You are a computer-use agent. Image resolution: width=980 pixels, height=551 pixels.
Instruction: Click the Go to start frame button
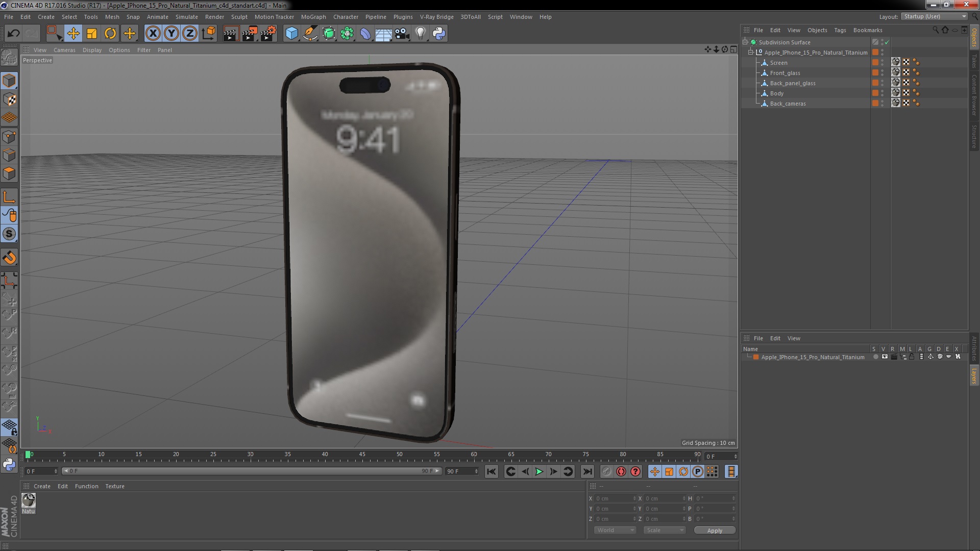[x=492, y=471]
